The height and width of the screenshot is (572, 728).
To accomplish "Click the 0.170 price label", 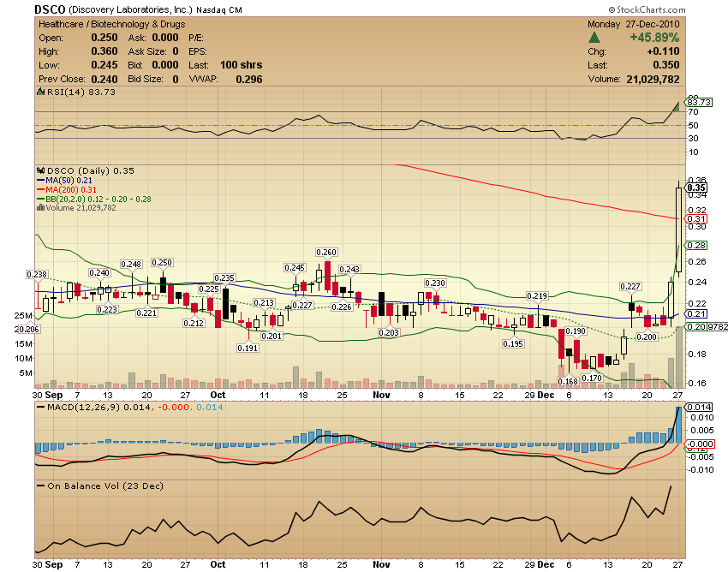I will [x=592, y=378].
